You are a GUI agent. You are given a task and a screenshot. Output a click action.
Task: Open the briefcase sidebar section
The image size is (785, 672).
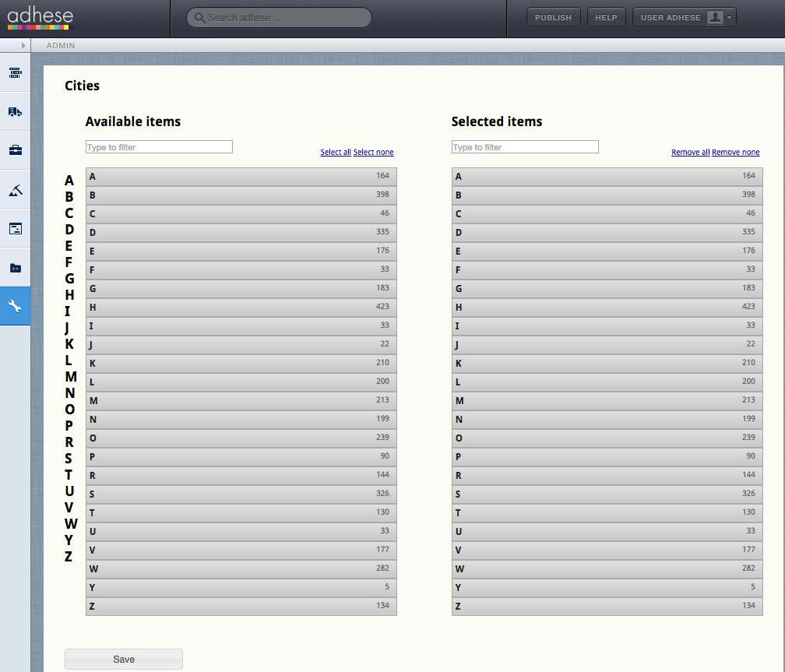point(15,150)
